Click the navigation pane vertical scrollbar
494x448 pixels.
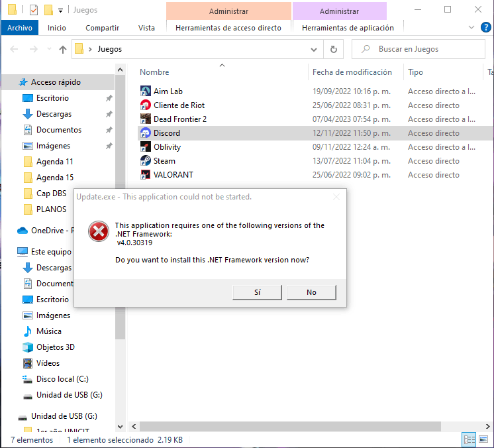point(120,207)
